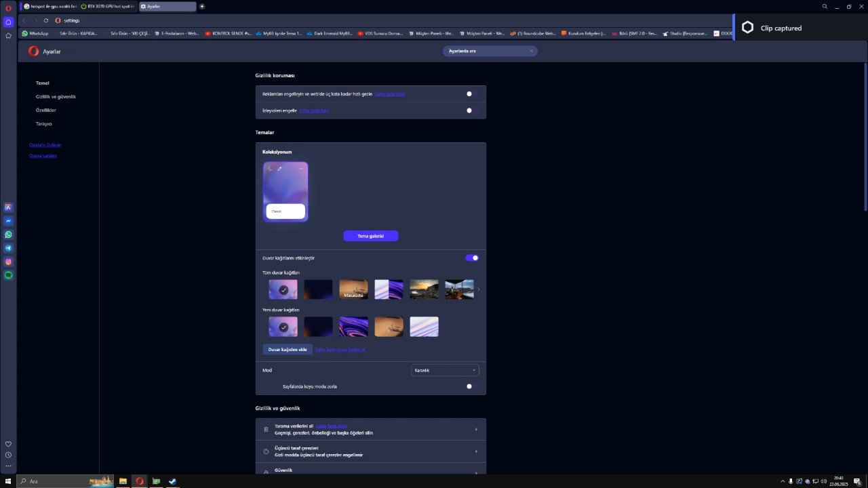Open sidebar history clock icon

(x=8, y=455)
